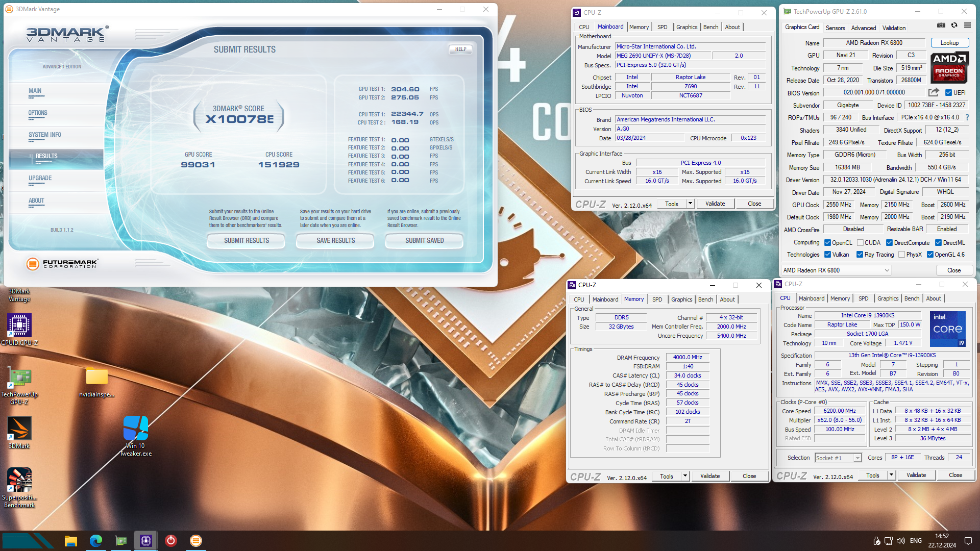This screenshot has width=980, height=551.
Task: Click the AMD Radeon logo in GPU-Z
Action: 949,67
